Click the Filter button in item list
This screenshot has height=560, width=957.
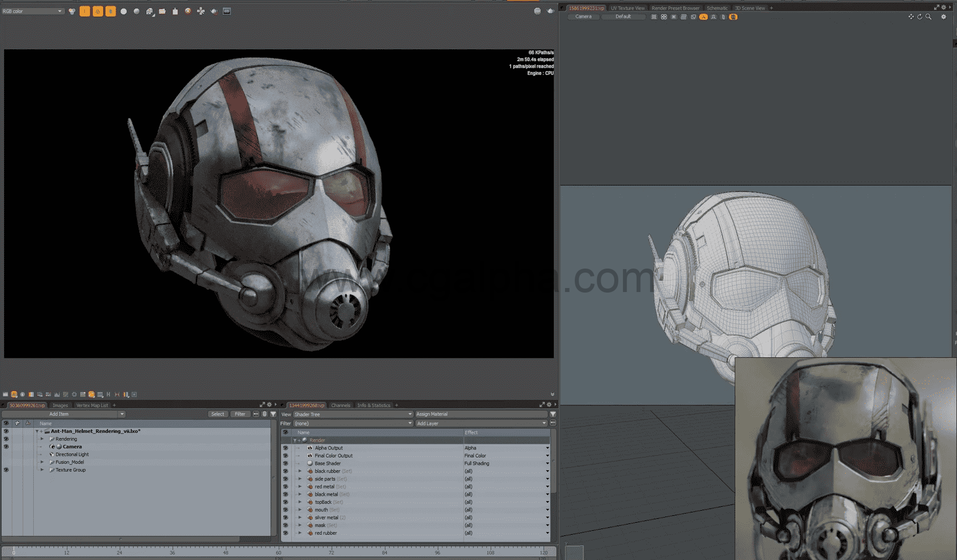pyautogui.click(x=240, y=414)
